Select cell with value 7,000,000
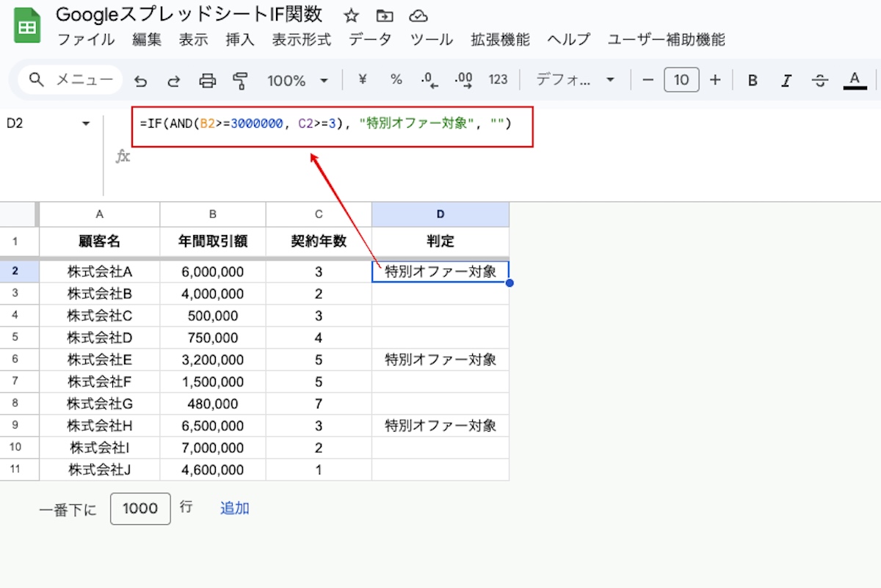The width and height of the screenshot is (881, 588). [213, 448]
